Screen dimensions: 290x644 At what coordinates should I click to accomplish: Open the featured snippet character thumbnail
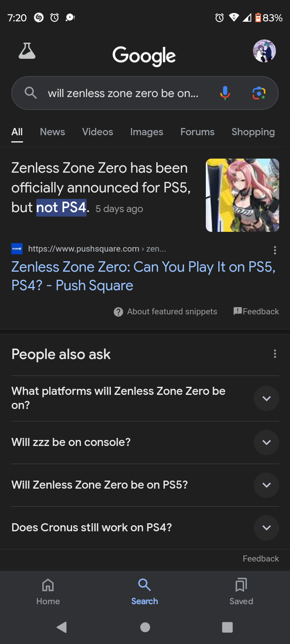point(242,195)
